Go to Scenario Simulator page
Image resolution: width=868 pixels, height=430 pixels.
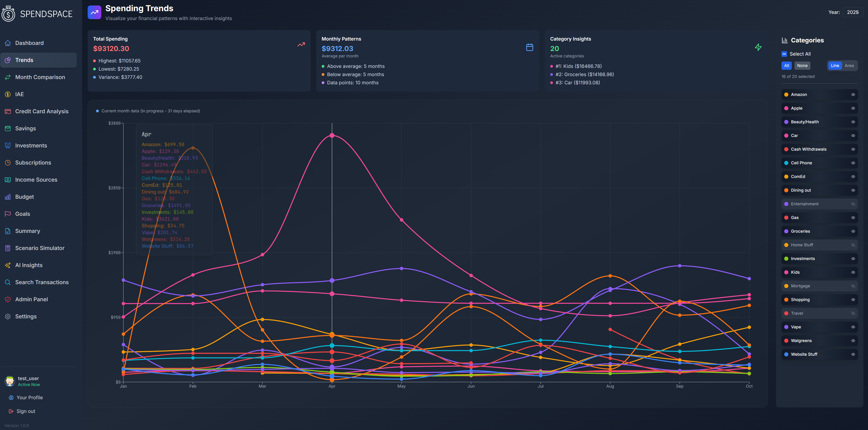[39, 248]
